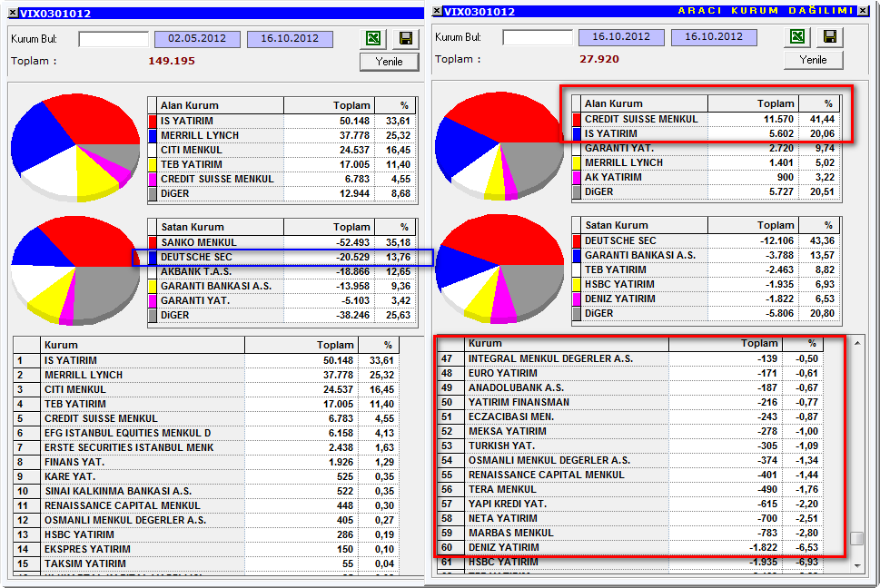
Task: Open start date 02.05.2012 in left window
Action: point(197,39)
